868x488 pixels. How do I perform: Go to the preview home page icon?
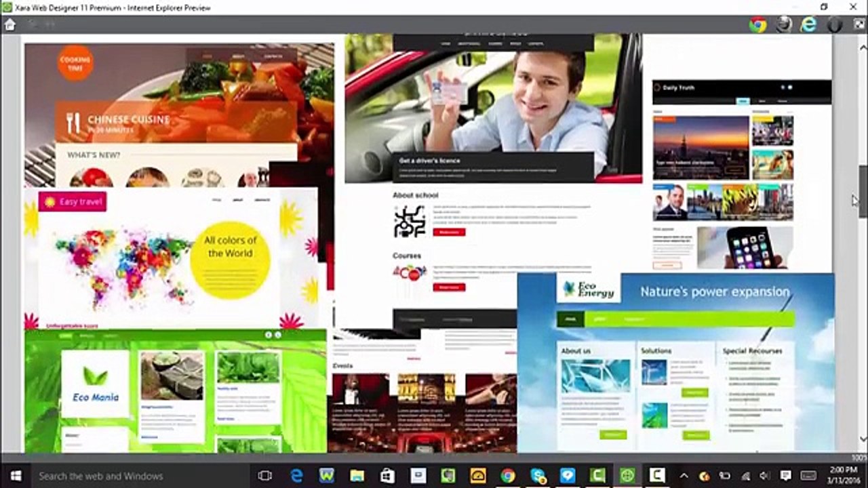9,24
